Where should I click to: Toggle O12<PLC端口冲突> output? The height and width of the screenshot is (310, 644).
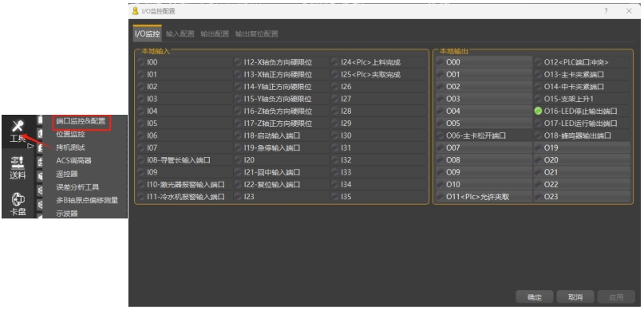[582, 62]
